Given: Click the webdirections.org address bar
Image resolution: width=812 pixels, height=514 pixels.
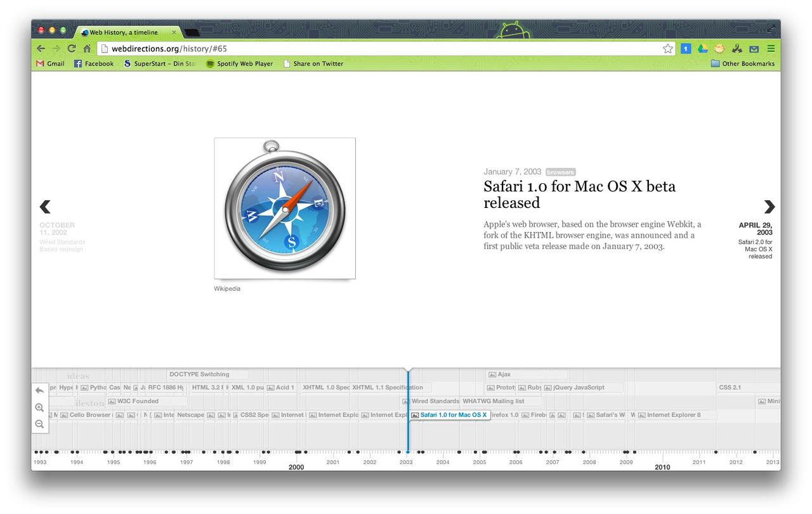Looking at the screenshot, I should click(x=381, y=49).
